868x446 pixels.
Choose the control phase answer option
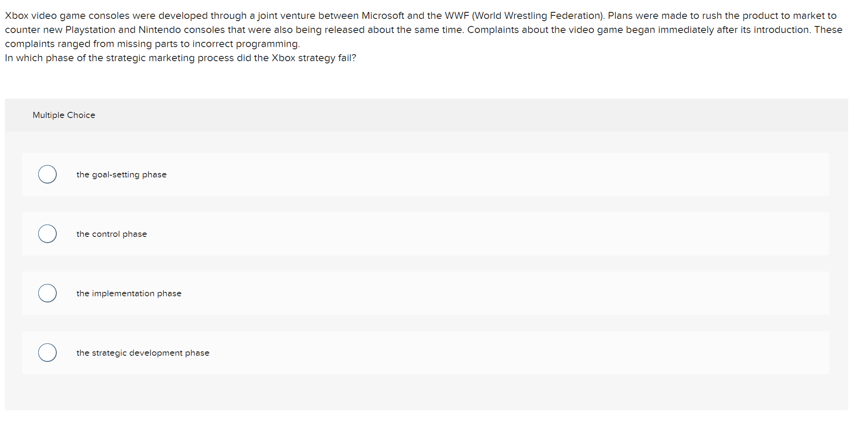pyautogui.click(x=111, y=234)
